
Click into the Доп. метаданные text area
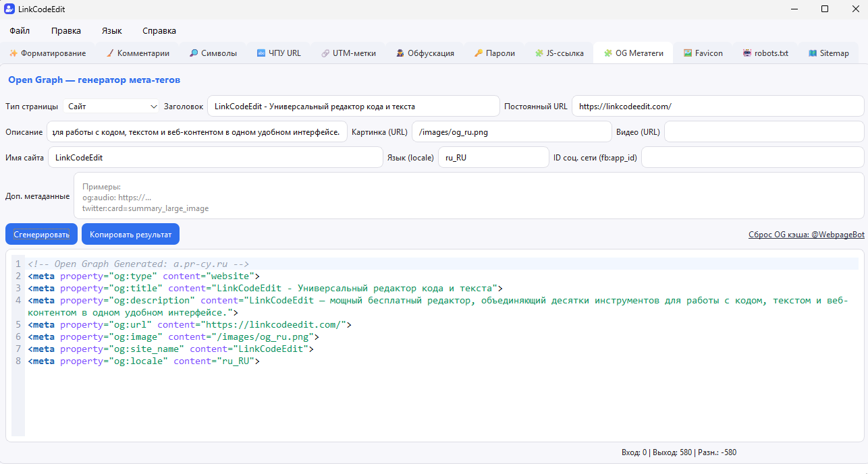point(469,196)
